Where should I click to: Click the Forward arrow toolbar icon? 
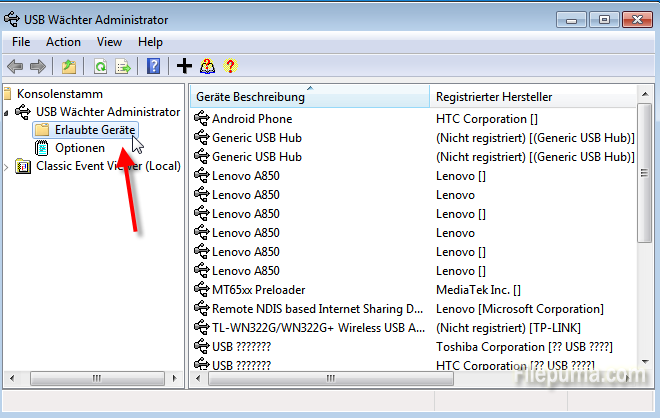pyautogui.click(x=38, y=66)
